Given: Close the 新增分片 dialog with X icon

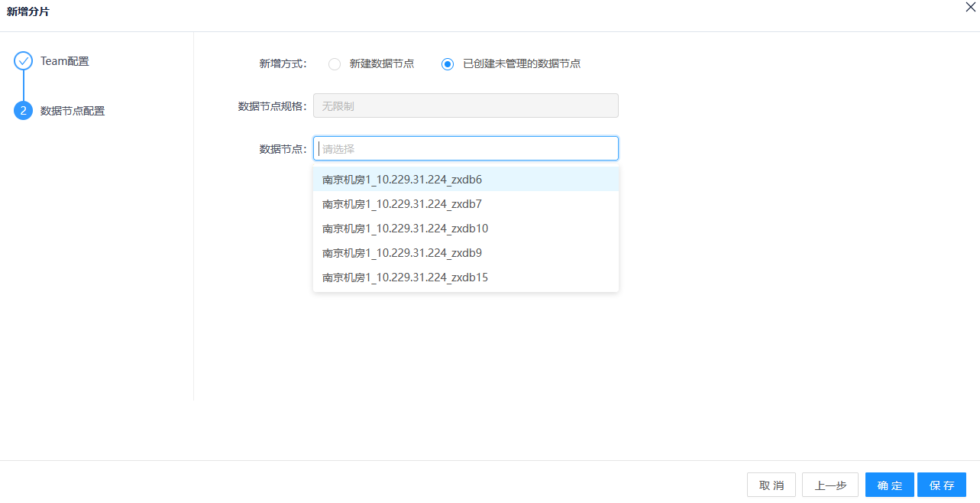Looking at the screenshot, I should pos(971,7).
